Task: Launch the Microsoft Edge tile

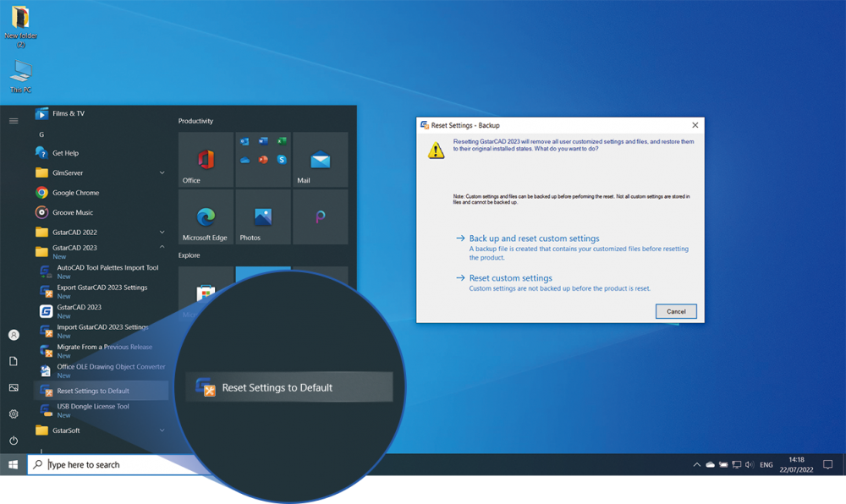Action: (x=206, y=216)
